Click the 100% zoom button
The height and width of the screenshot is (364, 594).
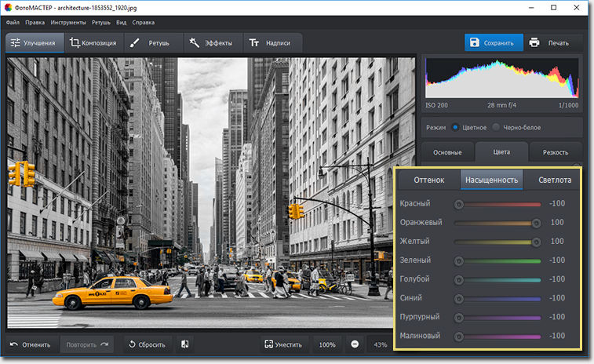click(x=327, y=344)
